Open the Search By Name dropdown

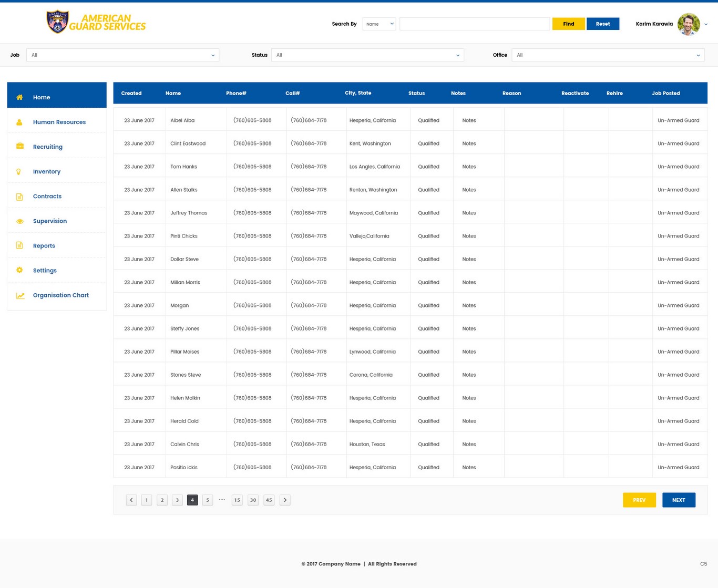pos(379,24)
